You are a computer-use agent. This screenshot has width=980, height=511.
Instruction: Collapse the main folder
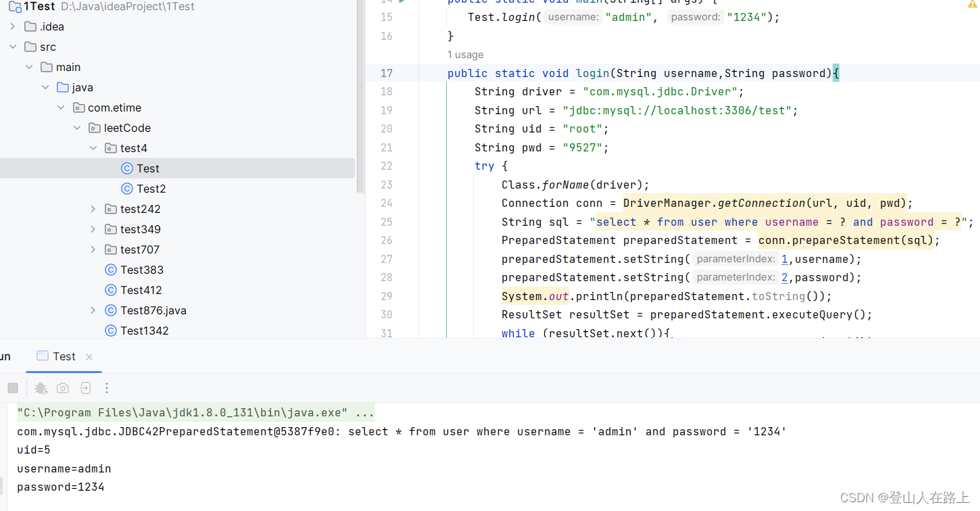click(29, 67)
